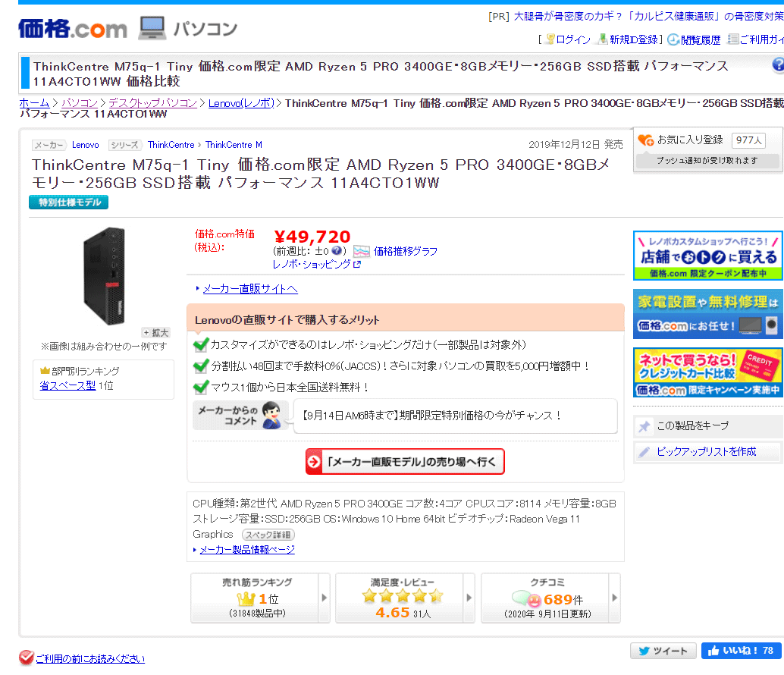This screenshot has height=675, width=784.
Task: Click the お気に入り登録 heart icon
Action: tap(645, 140)
